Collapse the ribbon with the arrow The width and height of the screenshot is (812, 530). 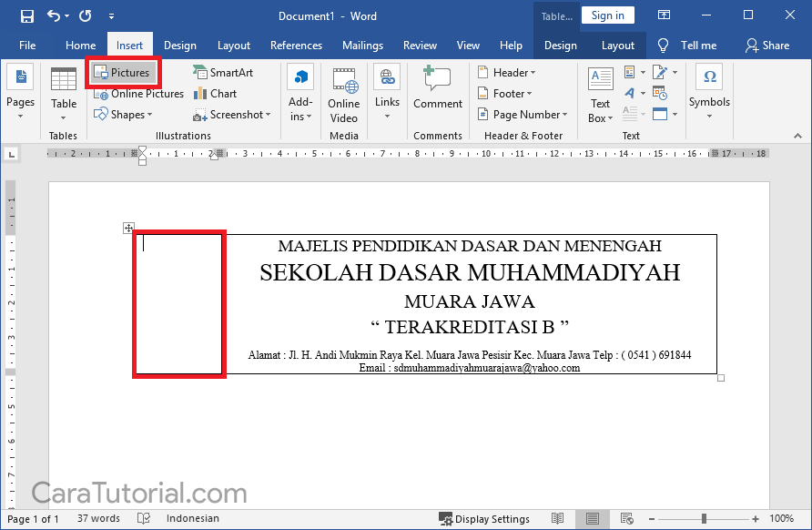pyautogui.click(x=798, y=136)
